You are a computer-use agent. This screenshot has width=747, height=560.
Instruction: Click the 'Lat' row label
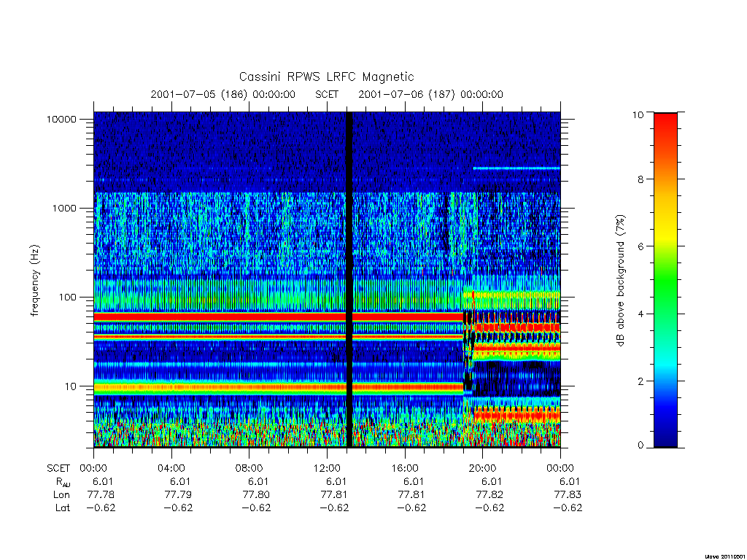(63, 508)
